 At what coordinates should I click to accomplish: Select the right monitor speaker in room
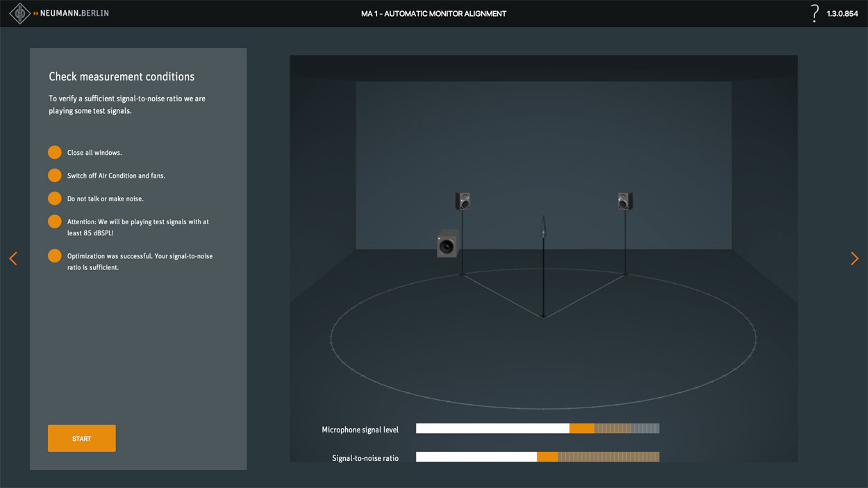[625, 201]
